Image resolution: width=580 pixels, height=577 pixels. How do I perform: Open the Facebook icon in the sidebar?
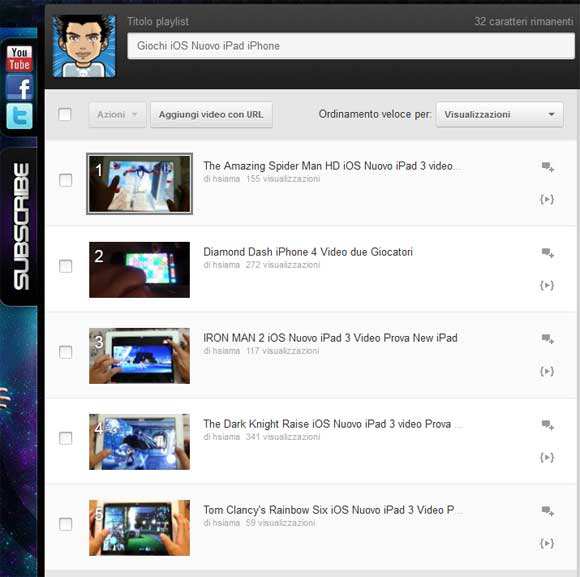[x=19, y=88]
